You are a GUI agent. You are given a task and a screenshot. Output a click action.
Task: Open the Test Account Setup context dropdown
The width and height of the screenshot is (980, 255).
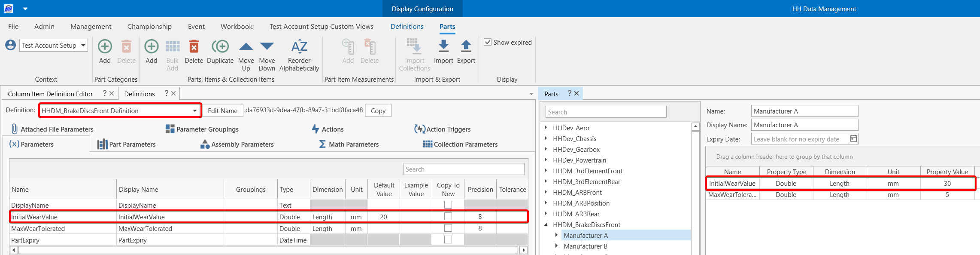[x=83, y=45]
